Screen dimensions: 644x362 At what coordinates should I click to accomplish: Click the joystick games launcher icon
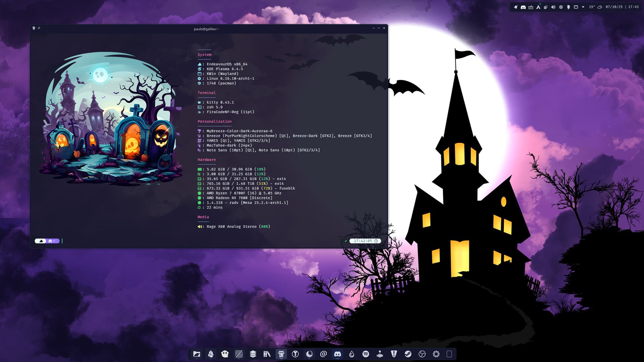click(x=380, y=354)
